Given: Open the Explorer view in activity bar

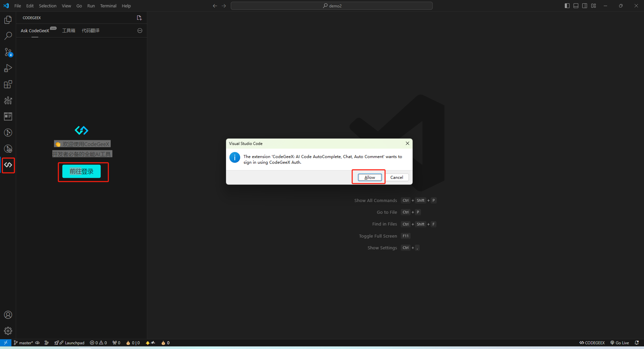Looking at the screenshot, I should (8, 20).
